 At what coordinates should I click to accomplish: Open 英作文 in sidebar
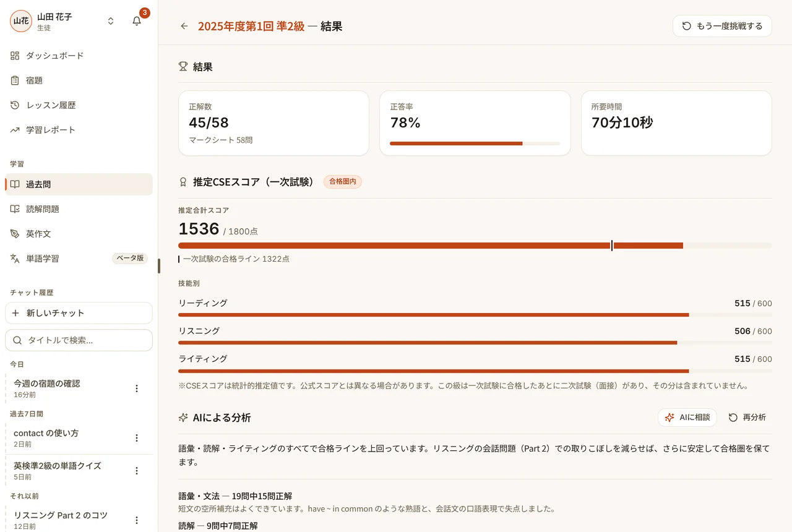[79, 234]
